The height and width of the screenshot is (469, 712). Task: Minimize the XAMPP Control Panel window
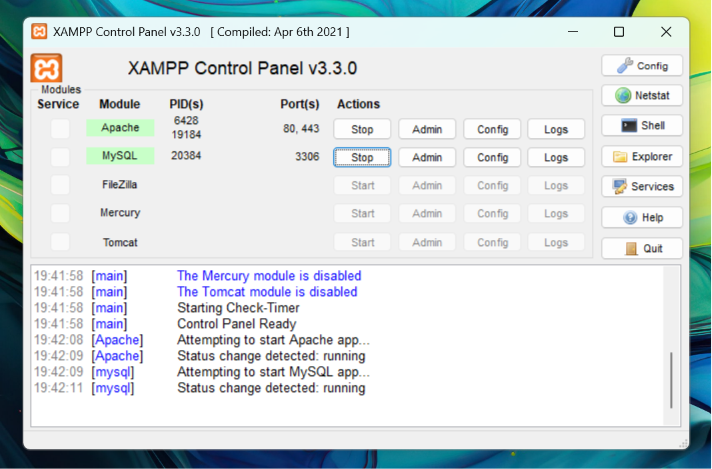(573, 32)
